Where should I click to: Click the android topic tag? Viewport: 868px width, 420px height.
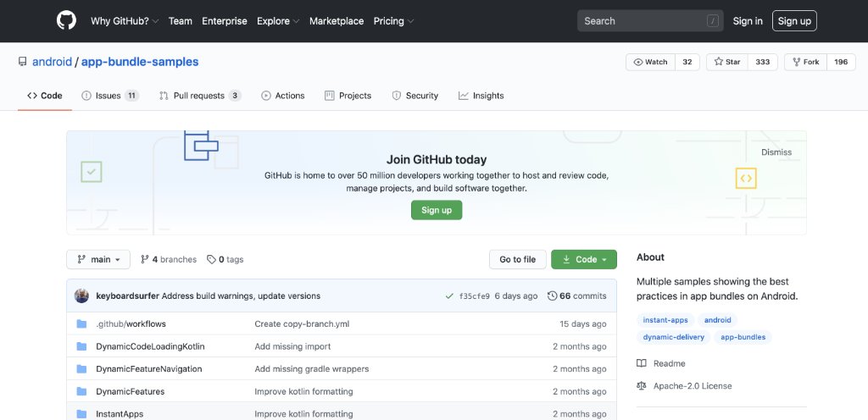[717, 320]
